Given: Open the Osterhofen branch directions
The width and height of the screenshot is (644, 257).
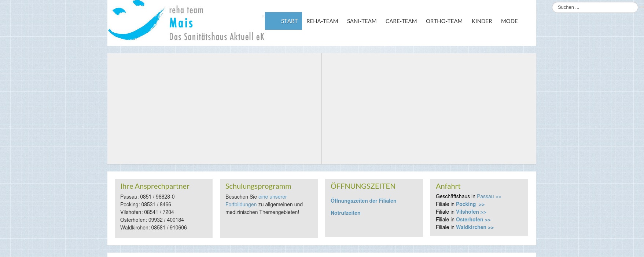Looking at the screenshot, I should (x=473, y=220).
